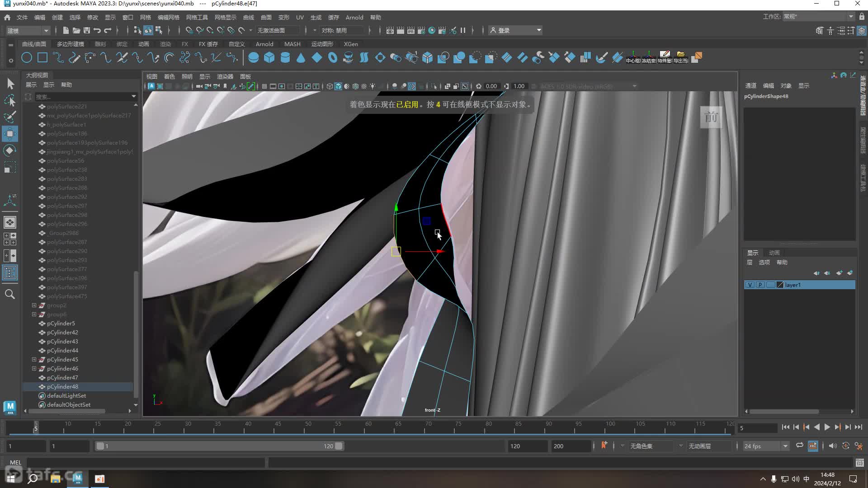The height and width of the screenshot is (488, 868).
Task: Click the front view cube label
Action: (711, 117)
